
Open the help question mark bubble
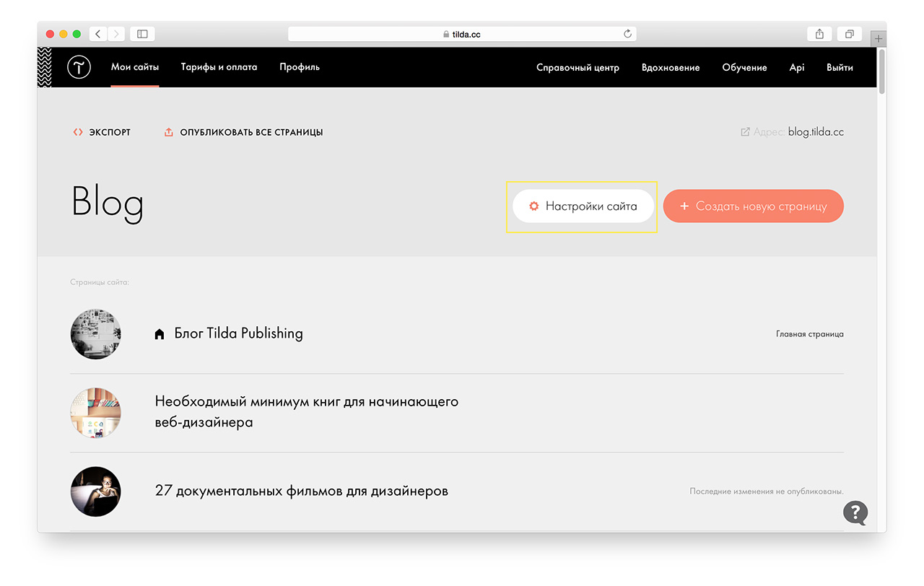856,513
